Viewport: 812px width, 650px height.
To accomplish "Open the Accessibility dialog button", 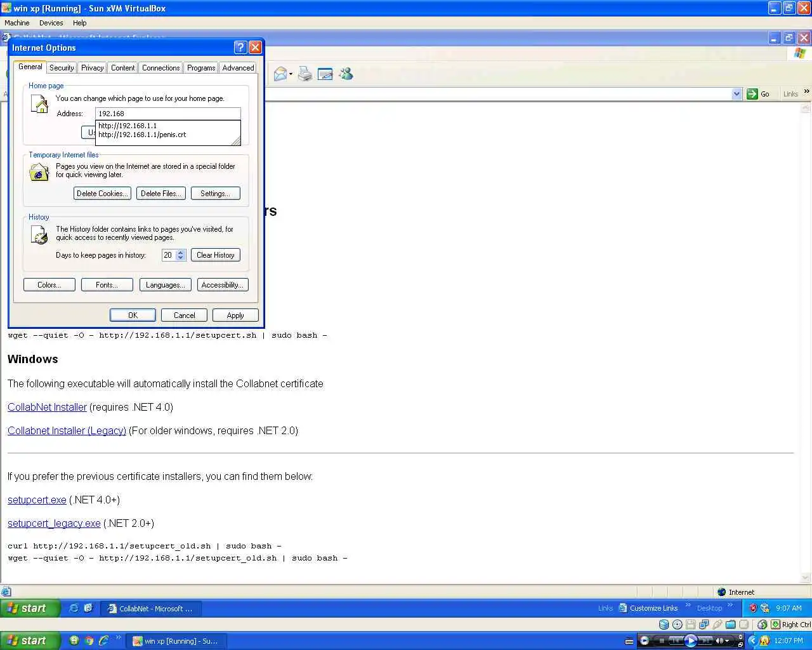I will [x=223, y=285].
